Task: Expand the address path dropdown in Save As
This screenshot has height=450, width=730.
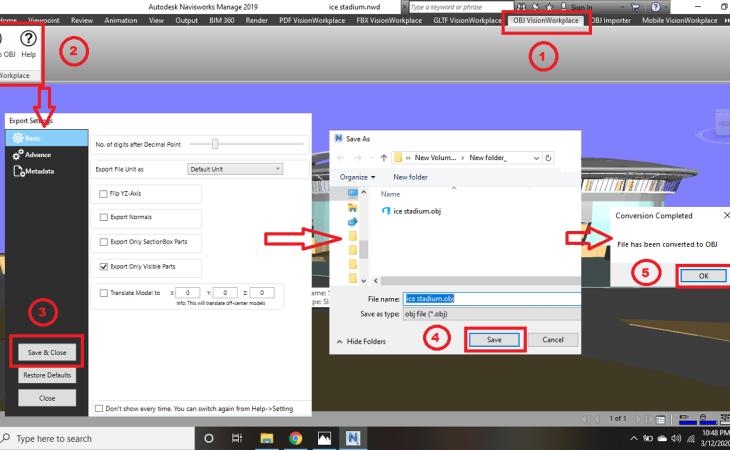Action: [536, 158]
